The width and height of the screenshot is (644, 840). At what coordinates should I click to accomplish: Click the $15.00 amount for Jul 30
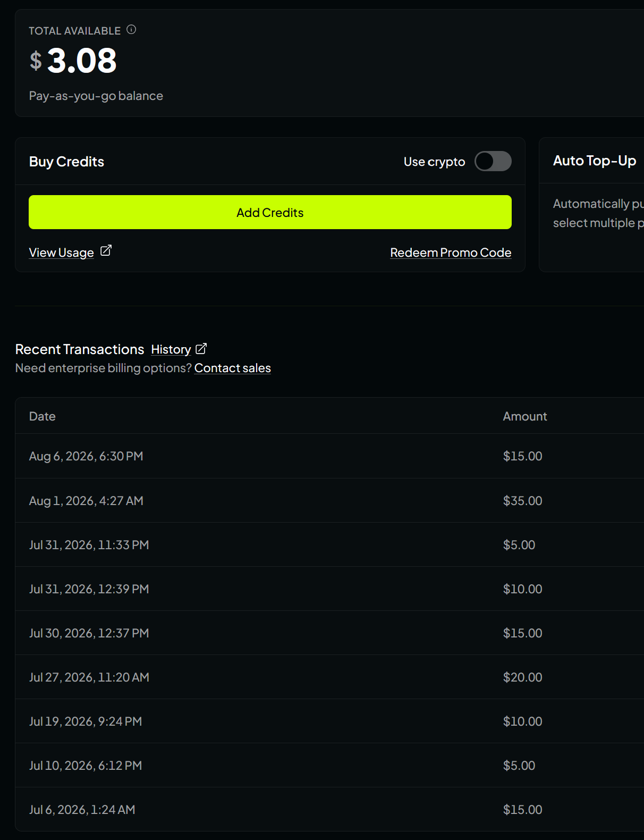(523, 633)
